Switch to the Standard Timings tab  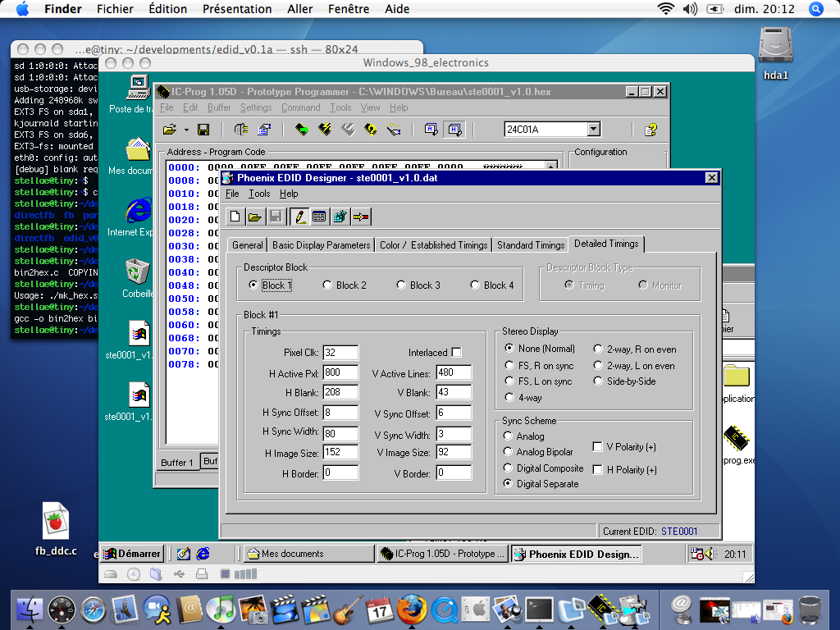click(x=531, y=244)
